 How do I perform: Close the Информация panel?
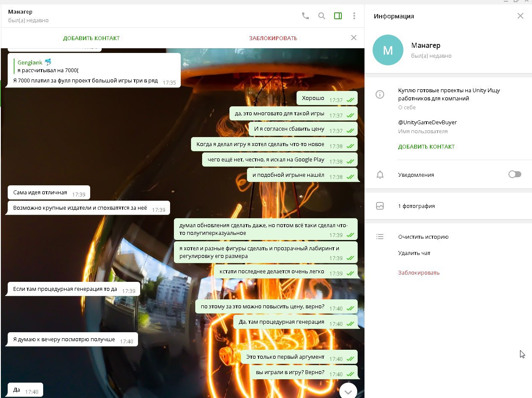click(520, 16)
